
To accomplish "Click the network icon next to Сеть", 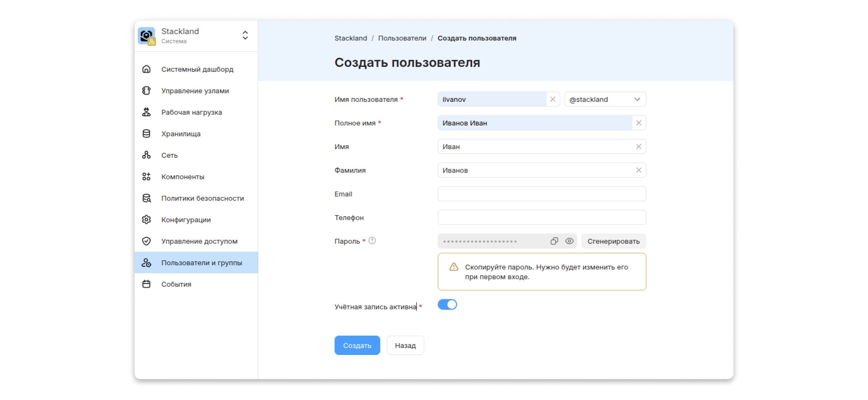I will 146,155.
